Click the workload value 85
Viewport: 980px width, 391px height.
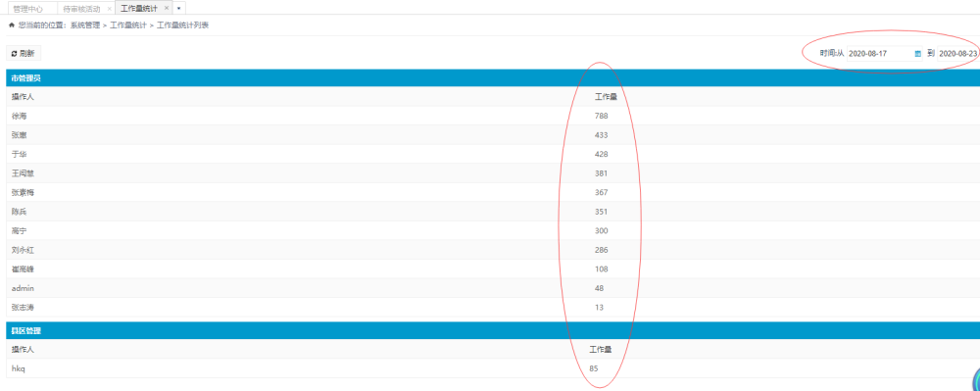coord(594,368)
